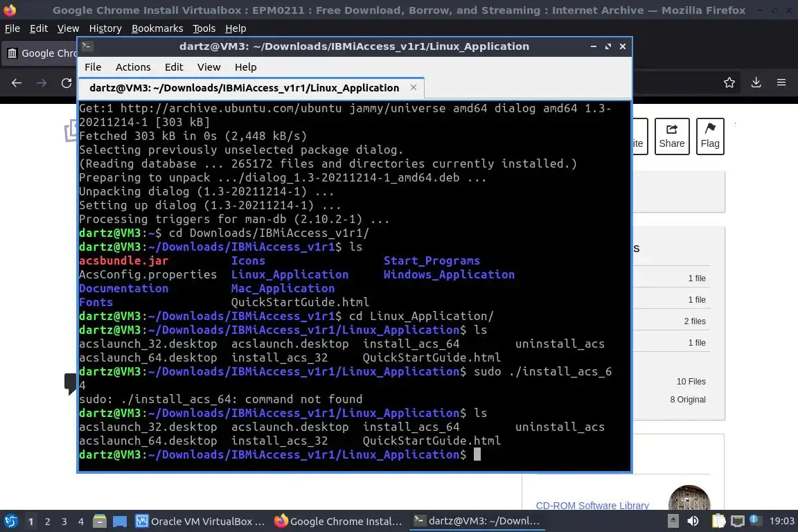Open the LXQt start menu
Viewport: 798px width, 532px height.
tap(10, 522)
